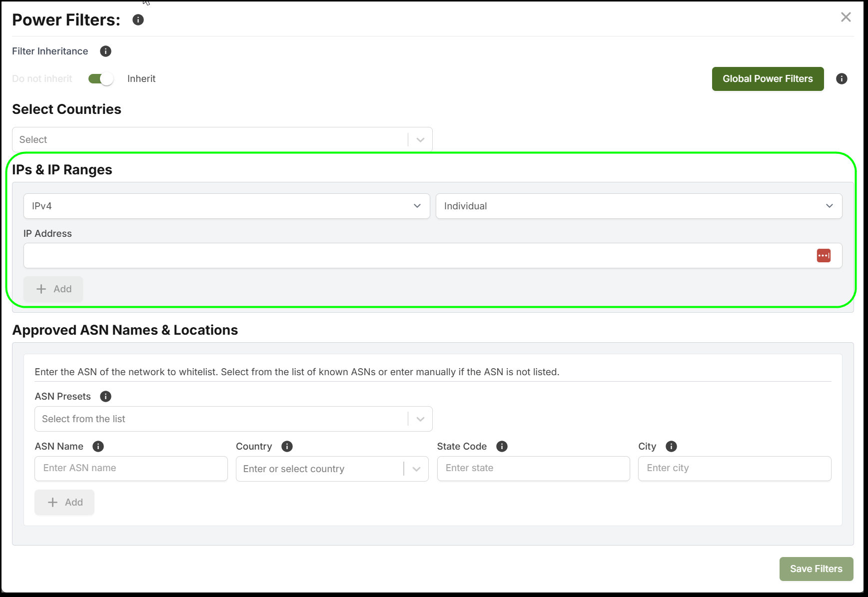Click info icon beside Power Filters title
The width and height of the screenshot is (868, 597).
coord(138,20)
